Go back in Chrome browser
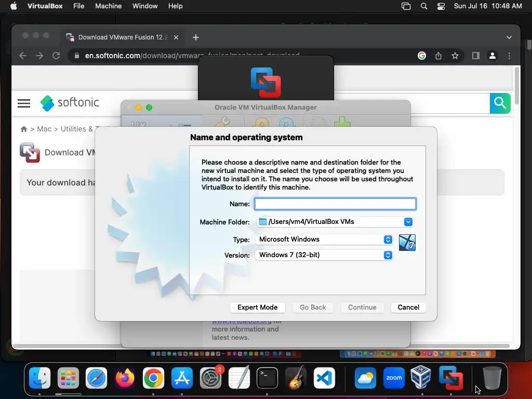 (x=23, y=56)
